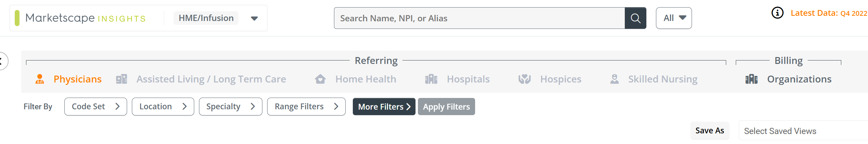
Task: Open the All search-scope dropdown
Action: click(673, 18)
